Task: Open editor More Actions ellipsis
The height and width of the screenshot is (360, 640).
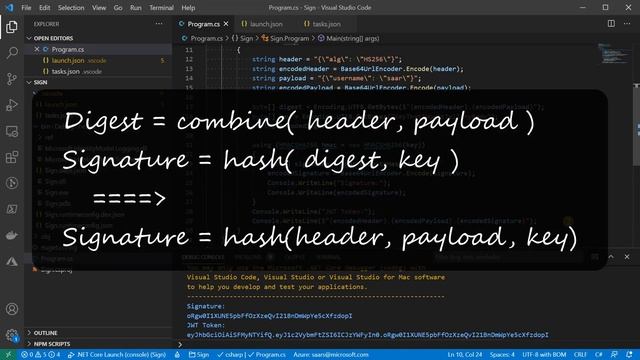Action: (x=627, y=24)
